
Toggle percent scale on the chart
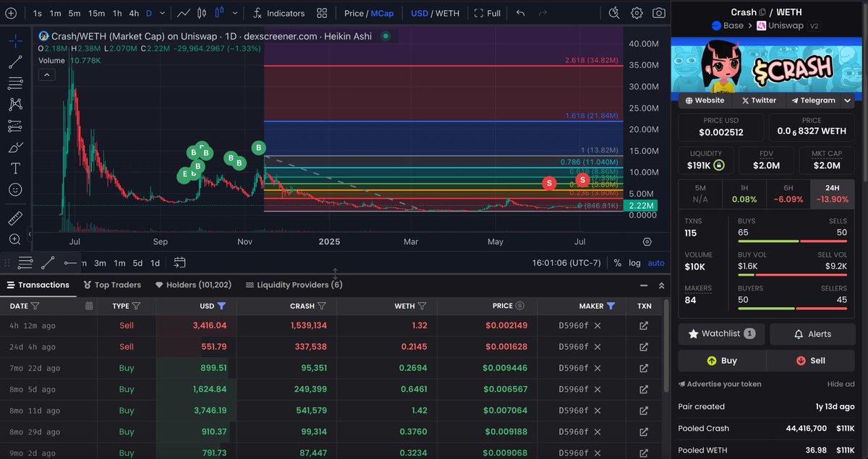point(617,262)
